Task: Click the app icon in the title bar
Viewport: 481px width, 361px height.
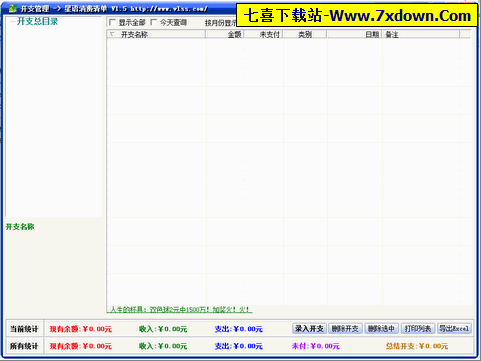Action: [x=12, y=8]
